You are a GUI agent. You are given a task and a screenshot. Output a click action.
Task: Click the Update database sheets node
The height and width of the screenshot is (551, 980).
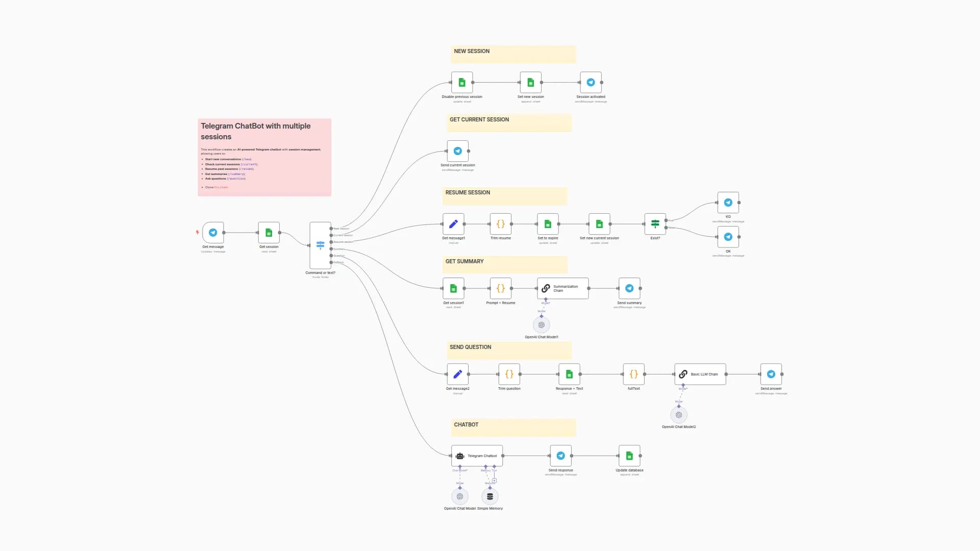(x=629, y=456)
